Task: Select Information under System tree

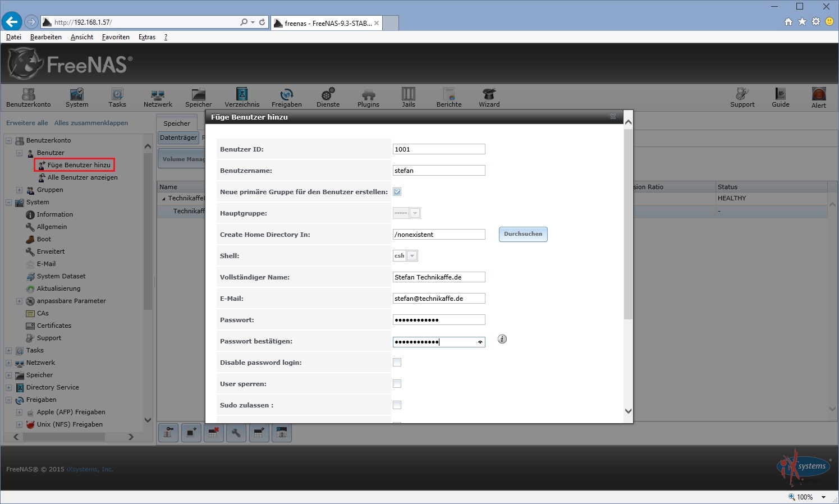Action: (55, 214)
